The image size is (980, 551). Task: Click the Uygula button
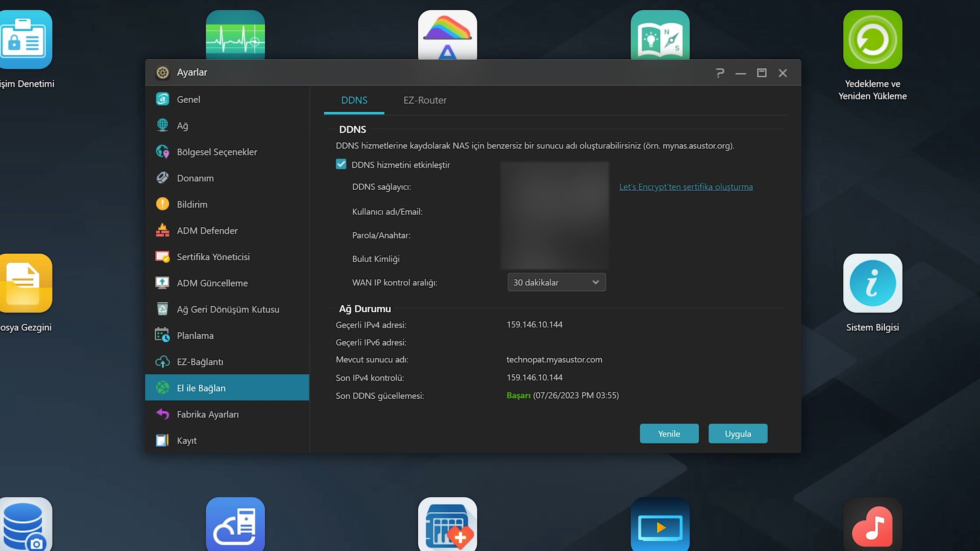(737, 434)
